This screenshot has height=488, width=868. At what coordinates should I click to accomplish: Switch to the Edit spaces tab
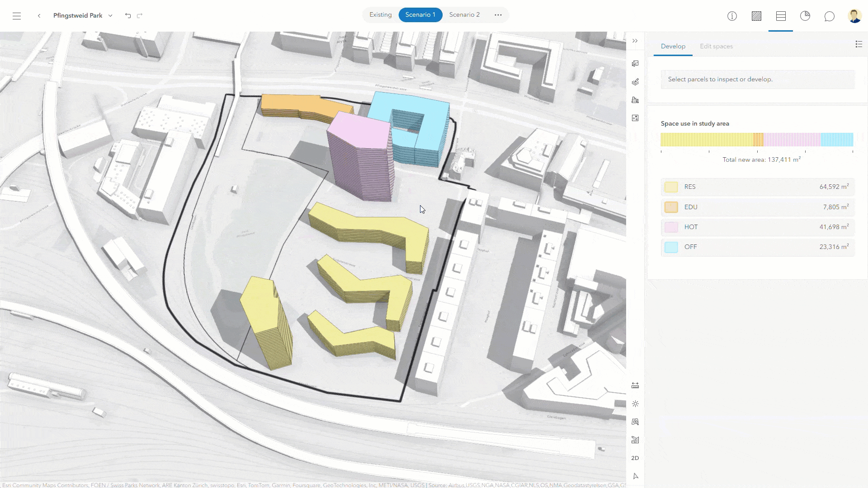click(716, 46)
